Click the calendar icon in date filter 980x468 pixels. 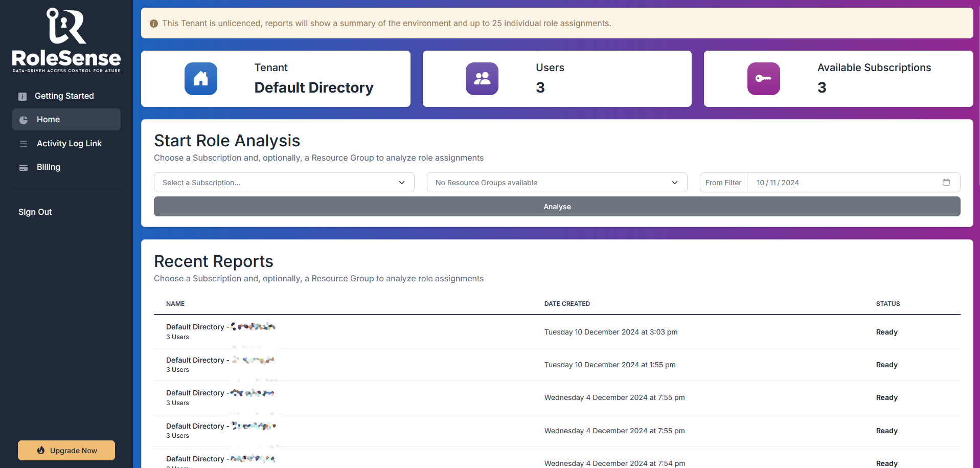[946, 182]
